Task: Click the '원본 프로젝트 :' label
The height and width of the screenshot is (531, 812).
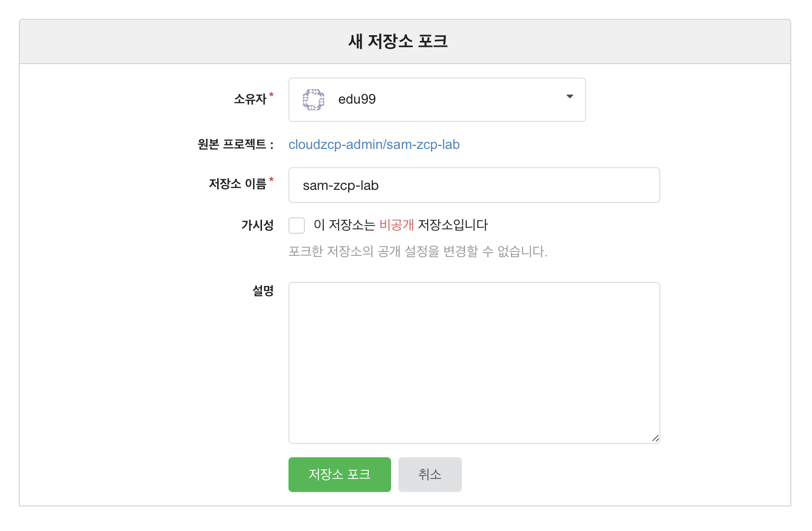Action: (x=236, y=145)
